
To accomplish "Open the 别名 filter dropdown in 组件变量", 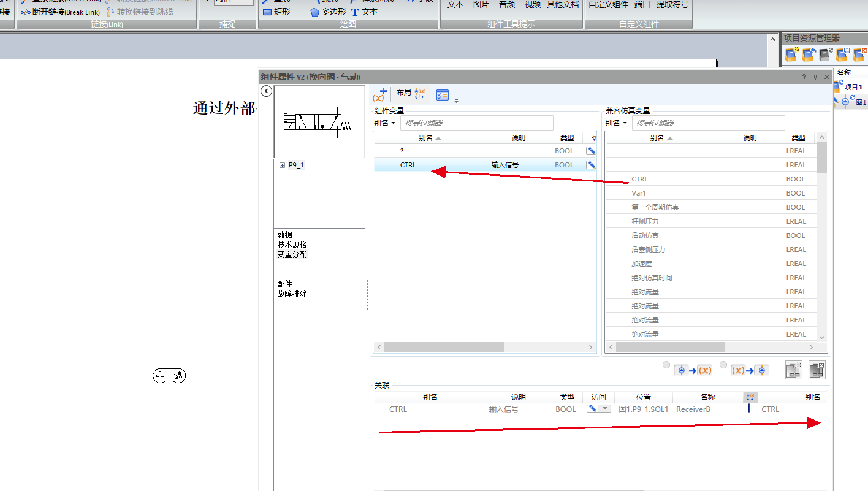I will (x=385, y=123).
